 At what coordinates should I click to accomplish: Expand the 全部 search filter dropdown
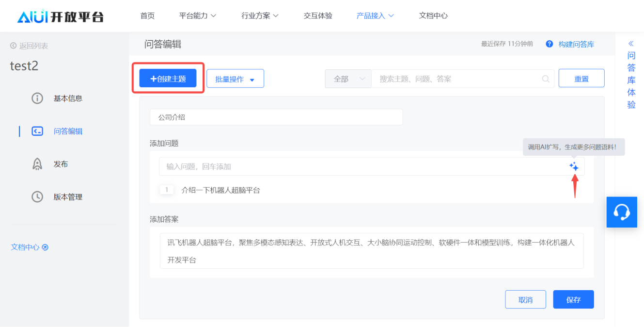348,79
